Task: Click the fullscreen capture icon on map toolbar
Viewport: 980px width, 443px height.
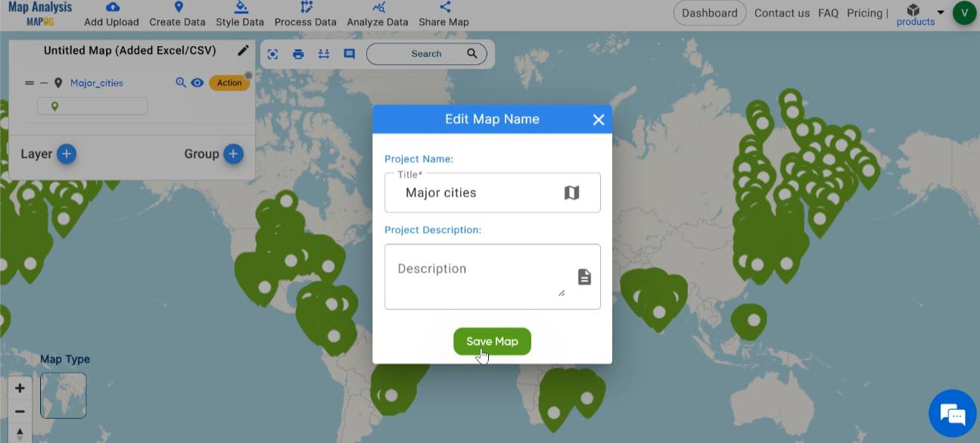Action: tap(272, 54)
